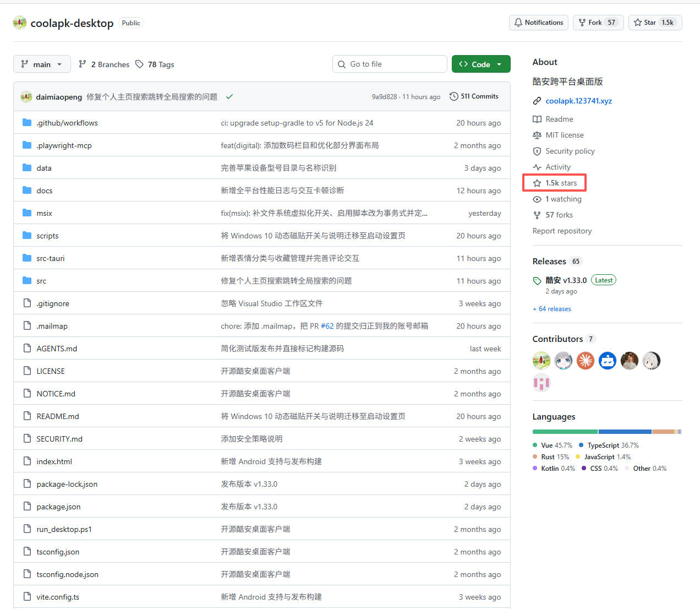Screen dimensions: 700x609
Task: Open the Contributors heading link
Action: click(557, 339)
